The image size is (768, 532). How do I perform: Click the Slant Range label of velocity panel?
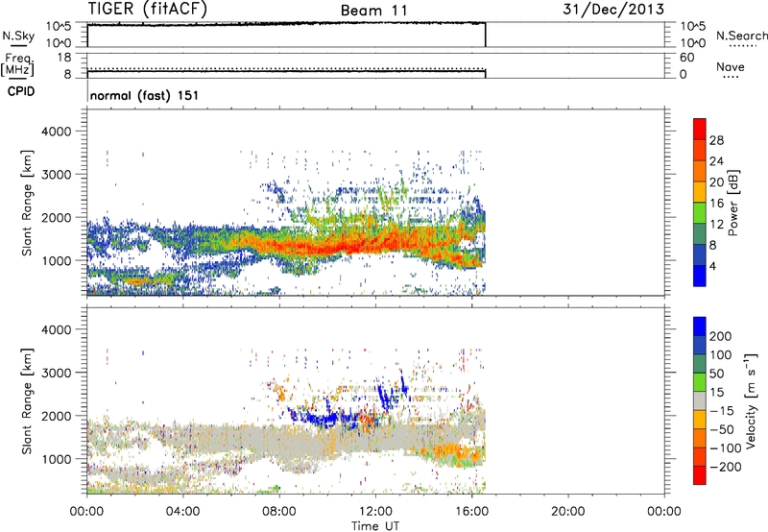(x=27, y=400)
